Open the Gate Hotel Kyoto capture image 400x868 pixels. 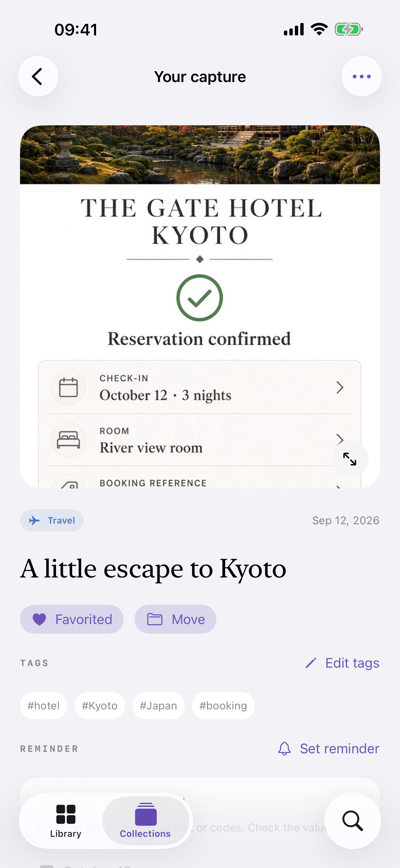[200, 307]
